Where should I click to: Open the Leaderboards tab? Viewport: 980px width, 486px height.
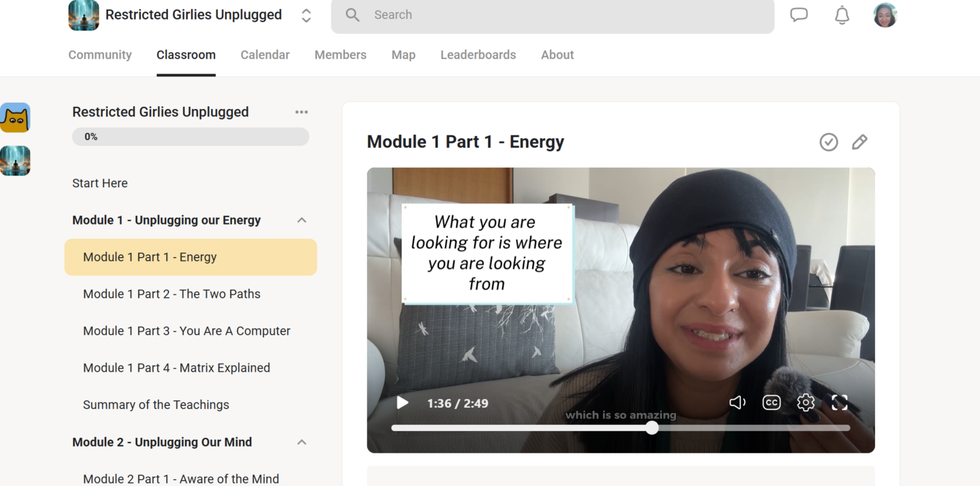click(478, 55)
